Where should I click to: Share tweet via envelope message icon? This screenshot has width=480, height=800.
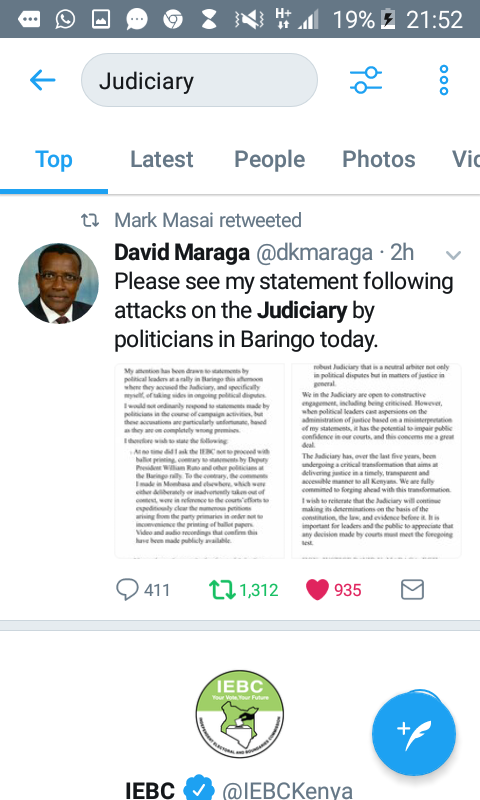click(x=412, y=589)
